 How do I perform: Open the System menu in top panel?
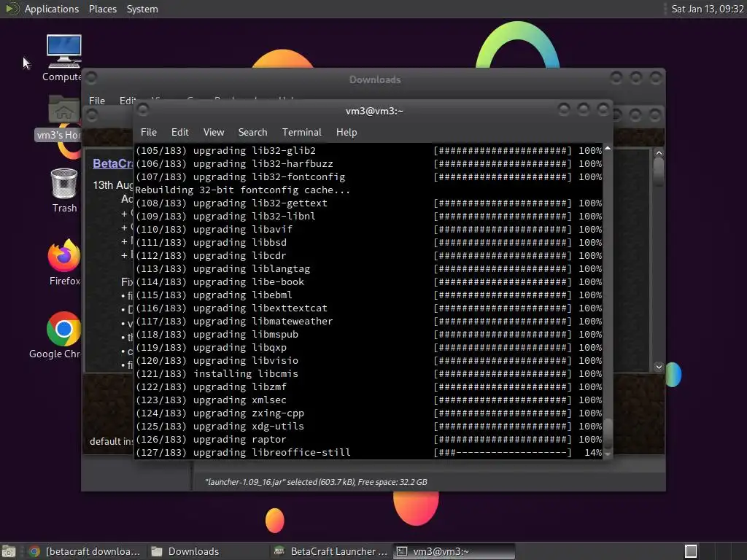pos(142,9)
